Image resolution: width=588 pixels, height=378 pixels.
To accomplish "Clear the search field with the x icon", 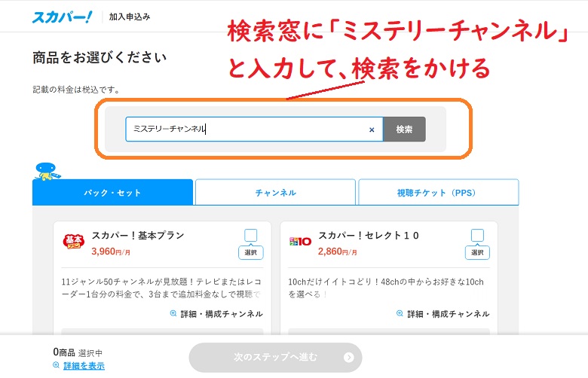I will pos(372,130).
